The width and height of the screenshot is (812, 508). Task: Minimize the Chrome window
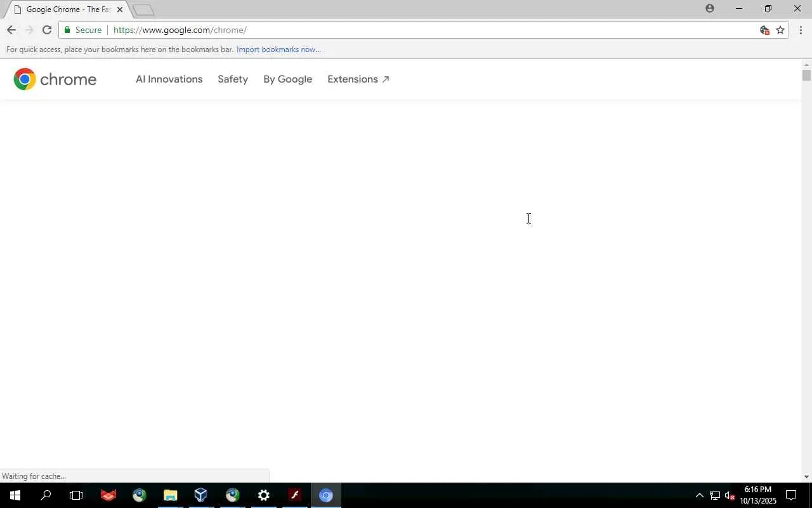click(x=739, y=8)
